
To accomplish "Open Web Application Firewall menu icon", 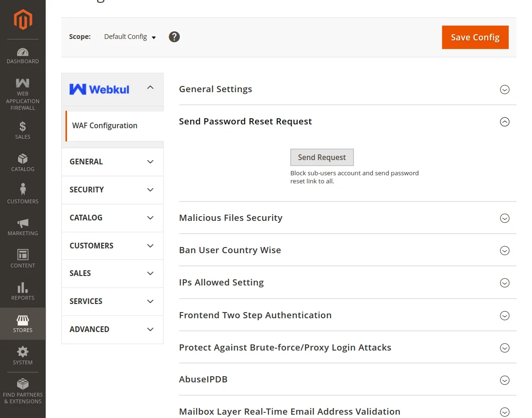I will (23, 84).
